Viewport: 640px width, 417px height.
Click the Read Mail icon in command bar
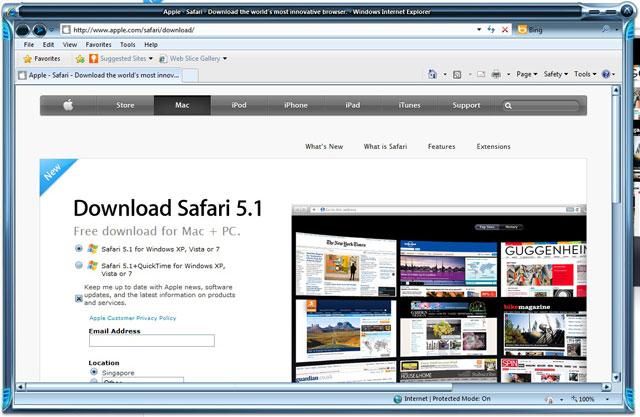point(481,74)
